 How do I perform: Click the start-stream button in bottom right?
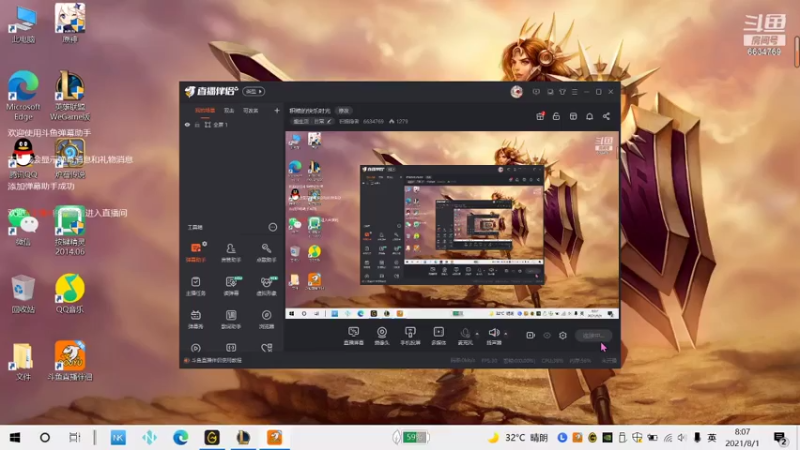coord(593,335)
